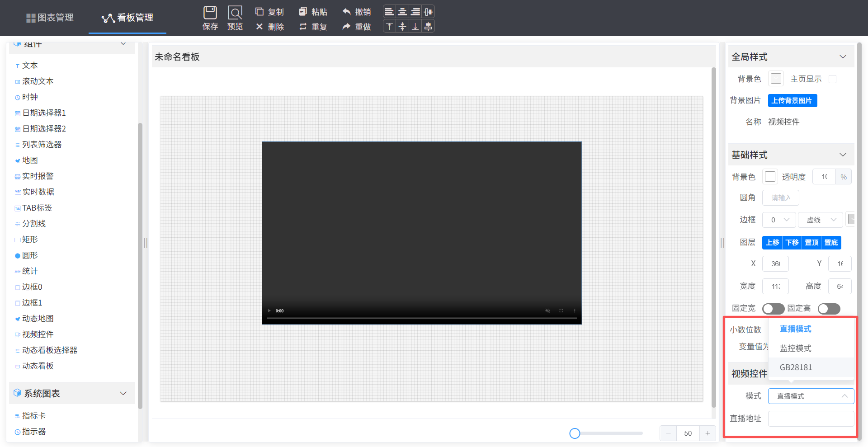Open the 虚线 border style dropdown
The width and height of the screenshot is (868, 447).
pyautogui.click(x=821, y=220)
